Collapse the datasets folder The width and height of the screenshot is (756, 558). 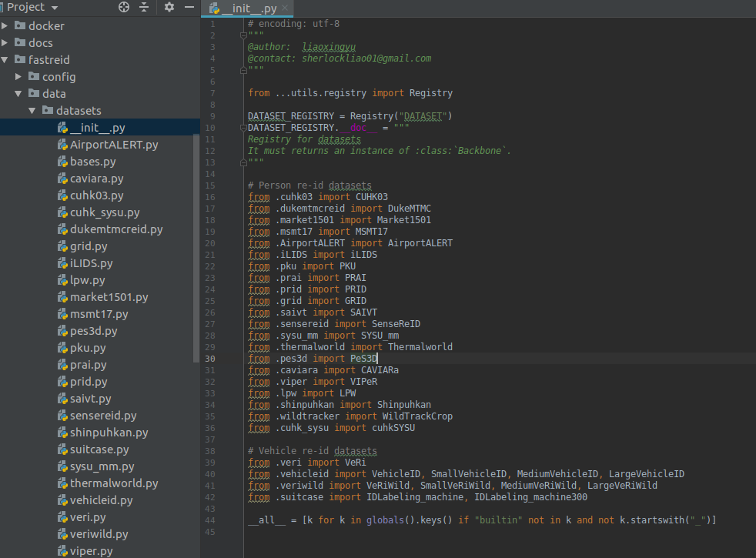pyautogui.click(x=32, y=110)
